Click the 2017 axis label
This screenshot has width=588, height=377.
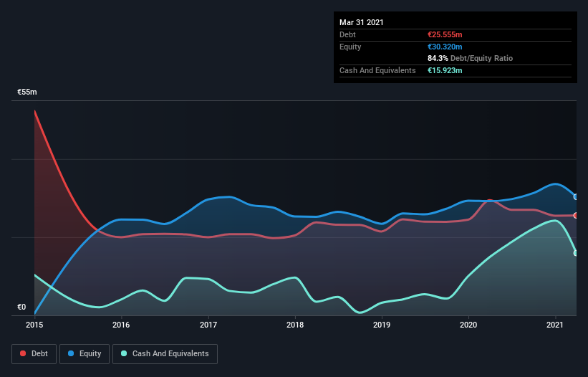pos(208,325)
